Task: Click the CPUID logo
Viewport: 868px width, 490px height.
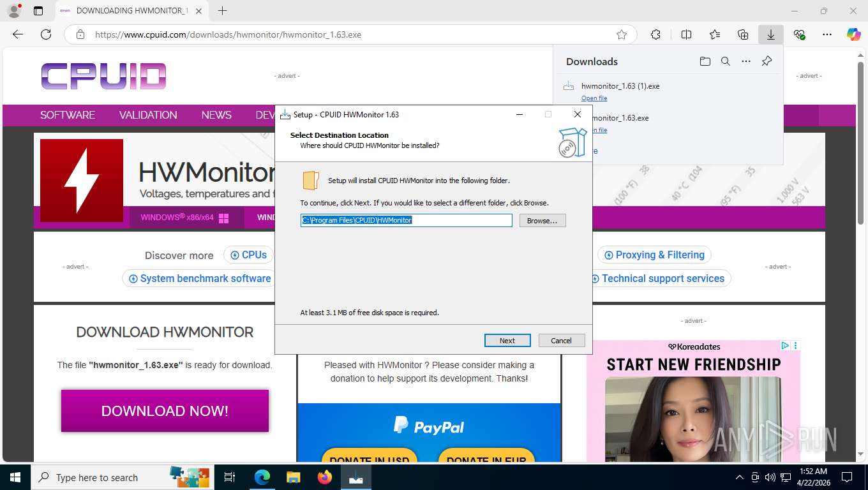Action: [x=104, y=76]
